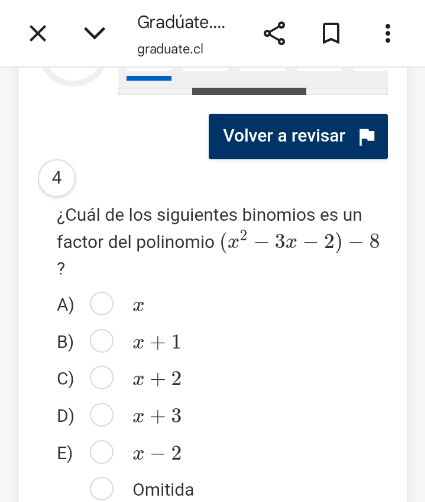Pick option D radio button x + 3
The image size is (425, 502).
(101, 415)
